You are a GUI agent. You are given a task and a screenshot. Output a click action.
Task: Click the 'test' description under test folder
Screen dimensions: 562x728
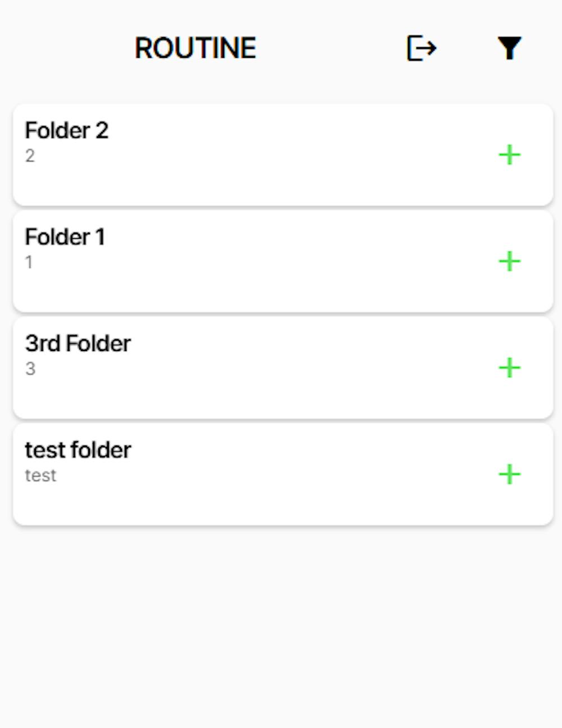[40, 476]
